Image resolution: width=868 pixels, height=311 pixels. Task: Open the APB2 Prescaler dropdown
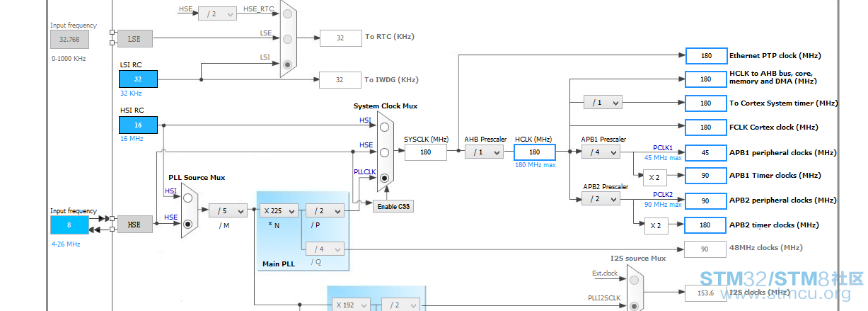601,199
